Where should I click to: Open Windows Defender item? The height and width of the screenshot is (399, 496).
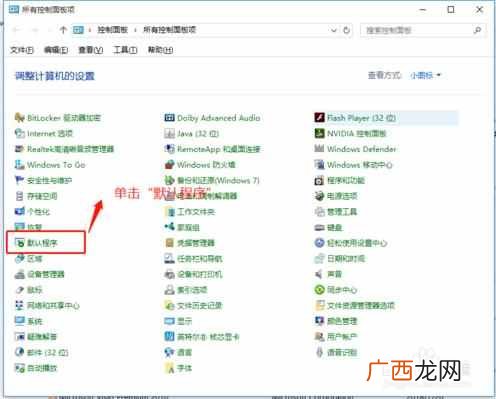point(355,149)
